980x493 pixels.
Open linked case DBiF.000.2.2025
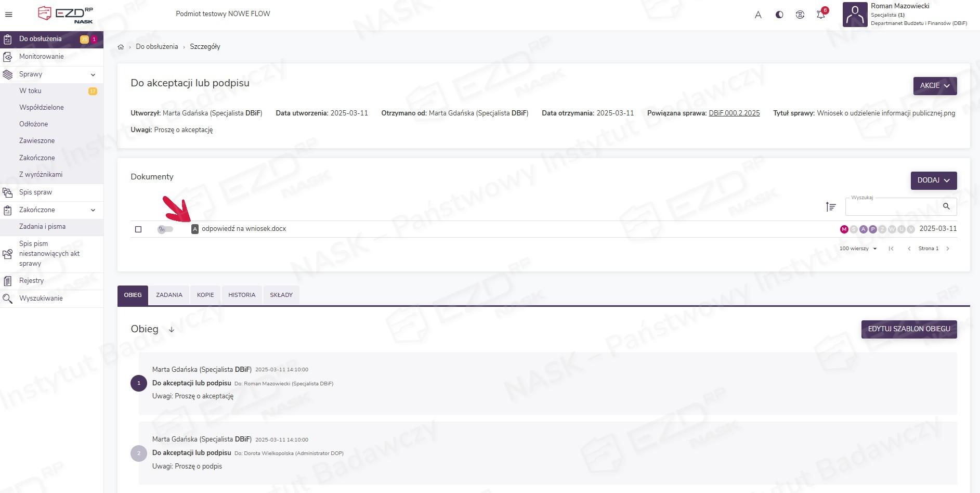point(734,113)
